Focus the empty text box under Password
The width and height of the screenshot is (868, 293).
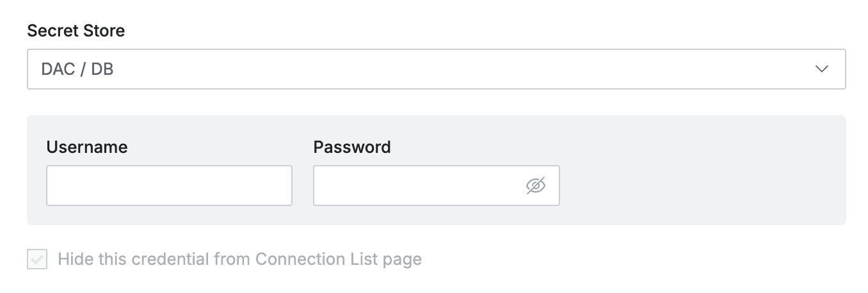pos(416,186)
